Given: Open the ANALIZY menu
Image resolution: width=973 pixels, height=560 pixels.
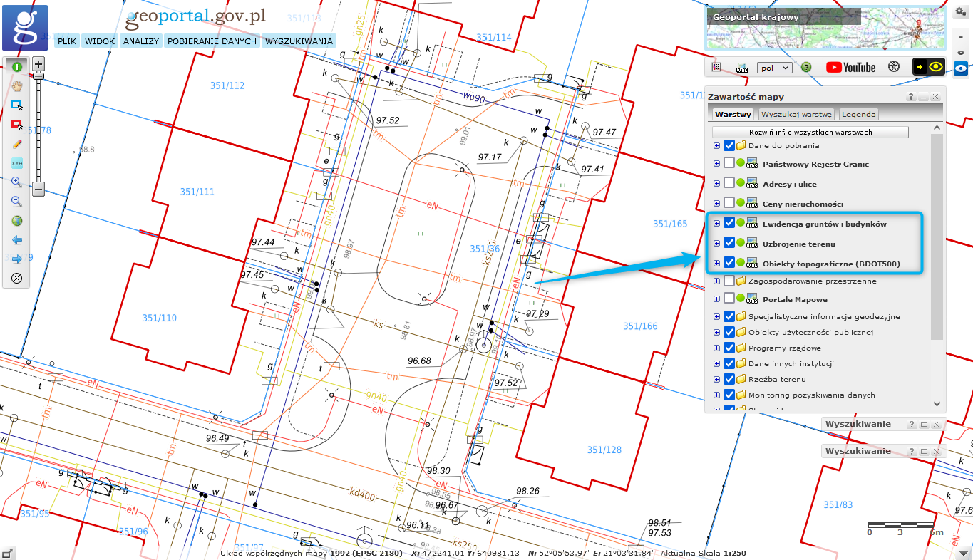Looking at the screenshot, I should (140, 41).
